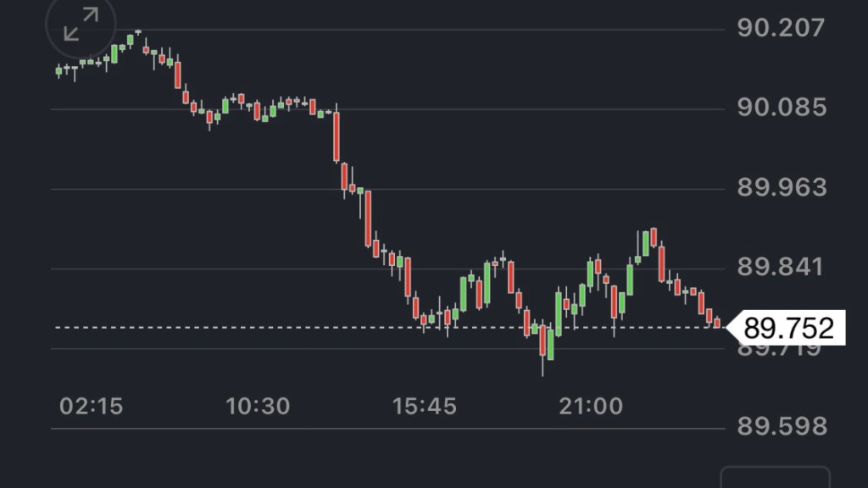Click the highest candle near 90.207
The image size is (868, 488).
click(x=137, y=32)
